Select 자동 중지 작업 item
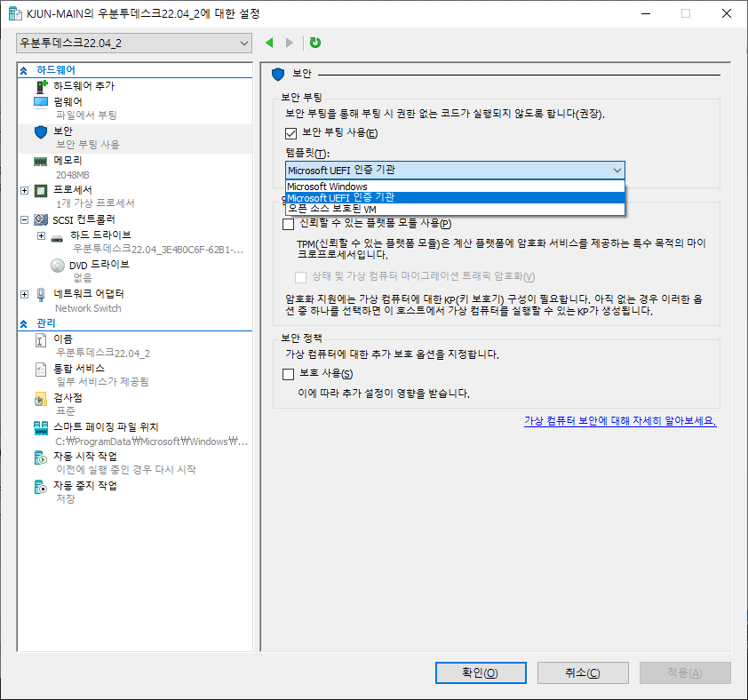The image size is (748, 700). (135, 492)
